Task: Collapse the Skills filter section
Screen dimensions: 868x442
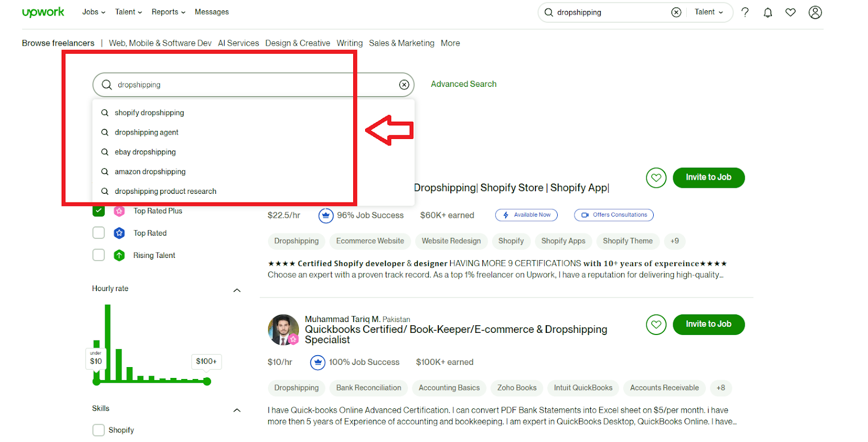Action: (x=237, y=411)
